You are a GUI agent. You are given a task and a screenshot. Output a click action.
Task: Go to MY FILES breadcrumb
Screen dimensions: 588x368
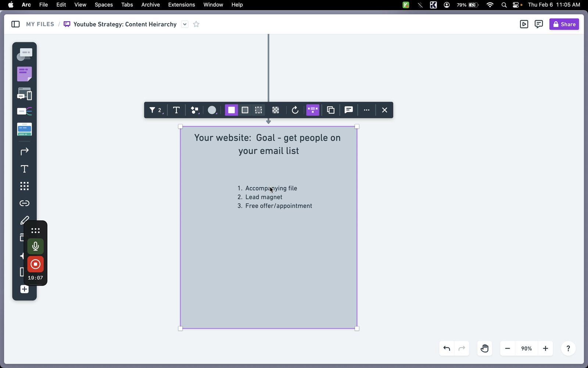click(x=40, y=24)
